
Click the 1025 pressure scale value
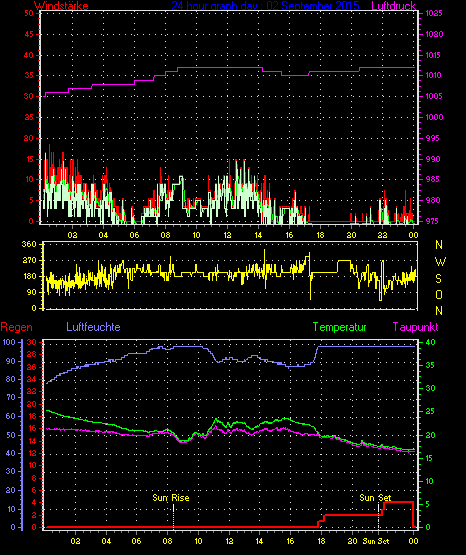point(434,13)
